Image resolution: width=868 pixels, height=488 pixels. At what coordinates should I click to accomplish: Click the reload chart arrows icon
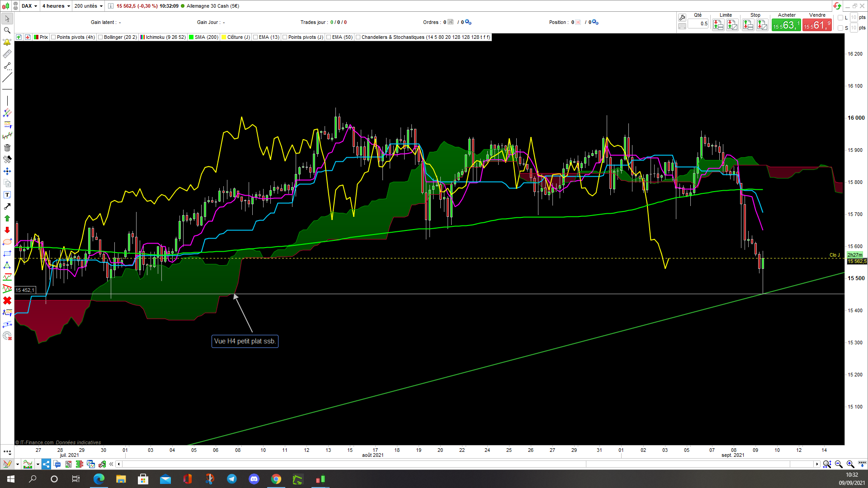[837, 6]
